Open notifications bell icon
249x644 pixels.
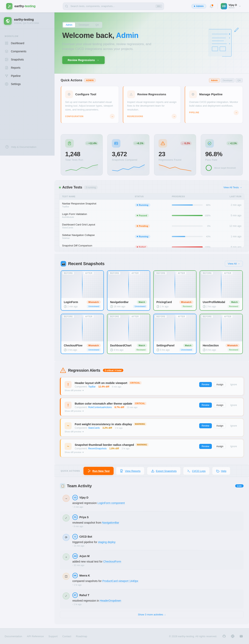(211, 6)
